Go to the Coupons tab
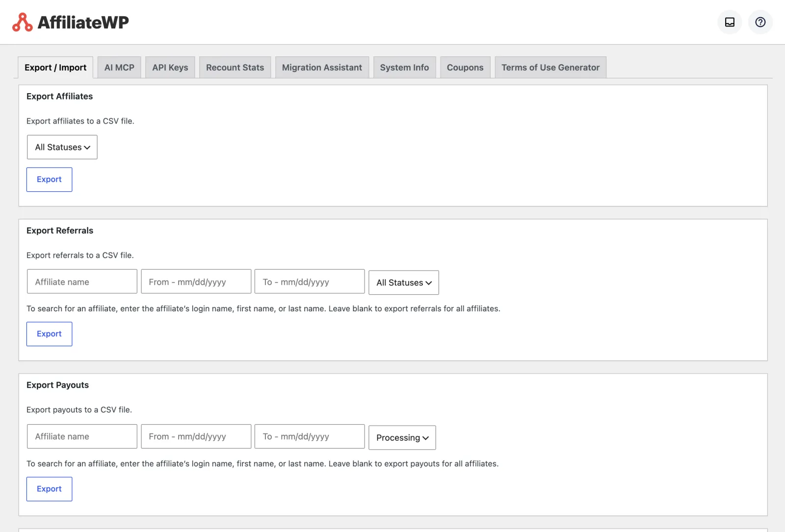This screenshot has height=532, width=785. tap(465, 68)
